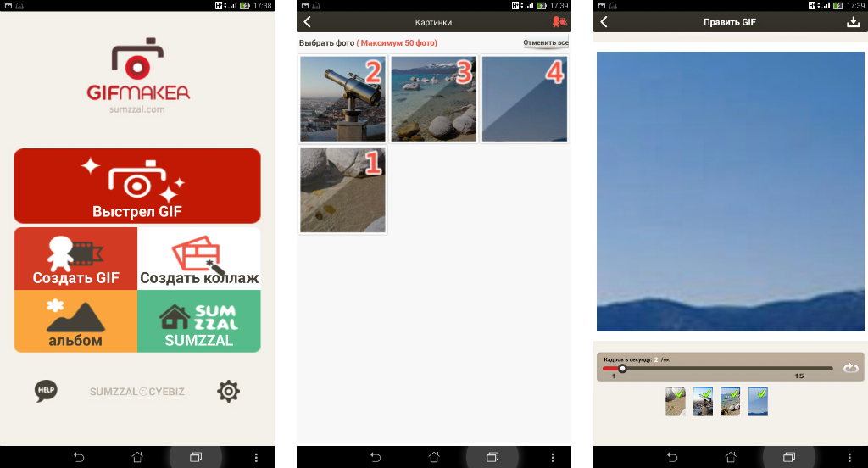Uncheck the first sandy frame thumbnail

pyautogui.click(x=676, y=402)
